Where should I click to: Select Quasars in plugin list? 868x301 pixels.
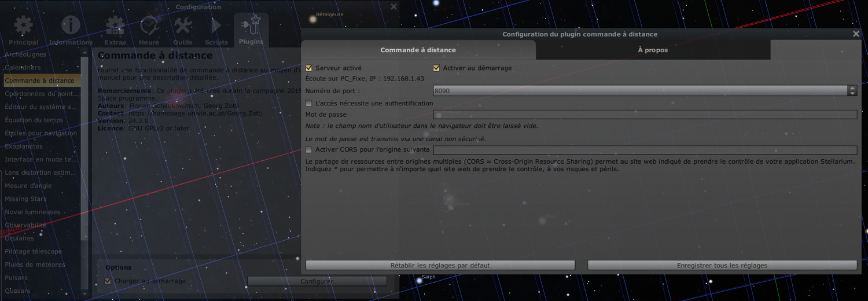42,291
